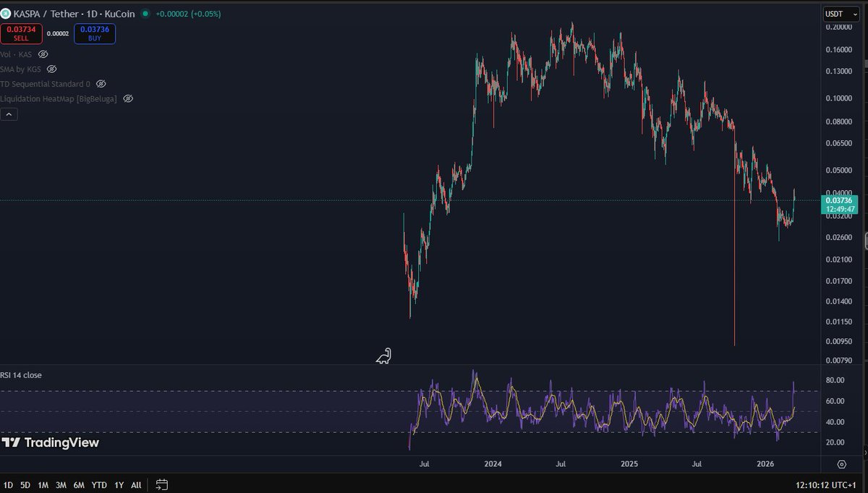Select the 1M date range
The image size is (868, 493).
(x=43, y=485)
